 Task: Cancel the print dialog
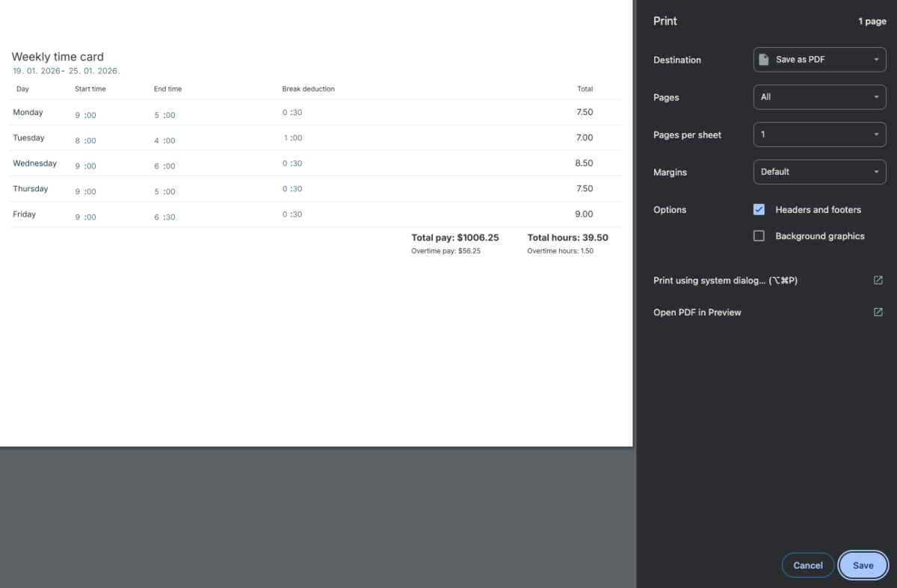807,566
